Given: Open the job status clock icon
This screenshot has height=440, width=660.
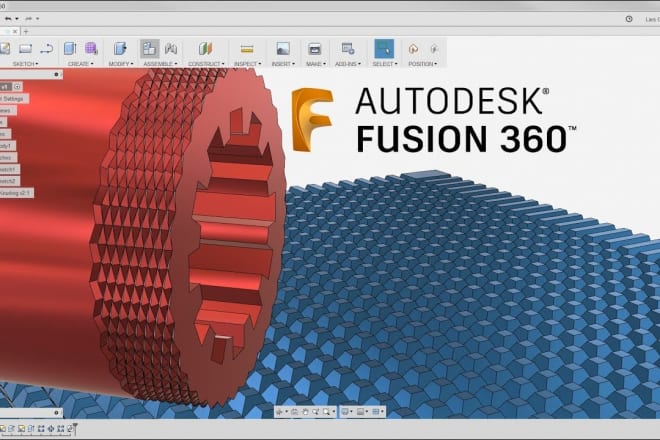Looking at the screenshot, I should 629,19.
